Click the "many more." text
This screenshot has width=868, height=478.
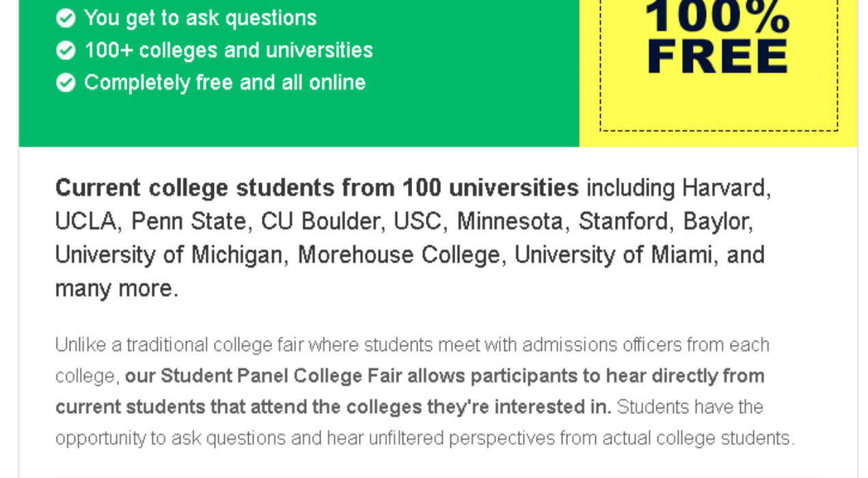coord(116,288)
